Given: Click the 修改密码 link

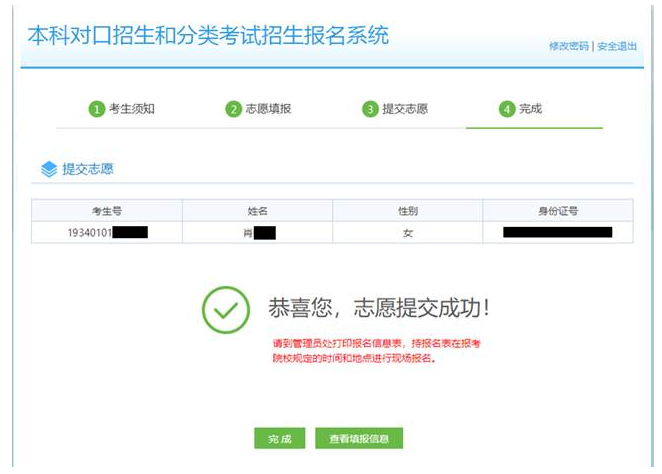Looking at the screenshot, I should 568,46.
